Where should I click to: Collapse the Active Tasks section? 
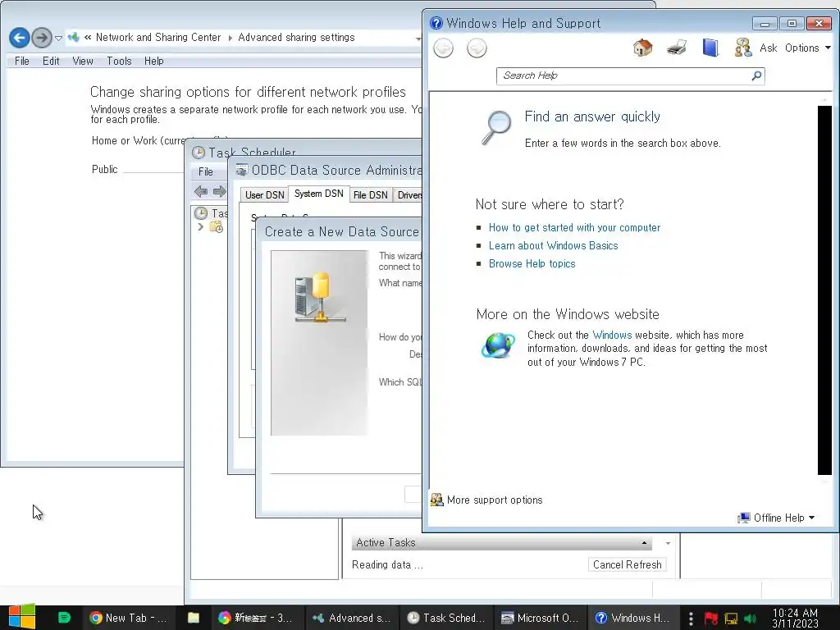click(644, 543)
